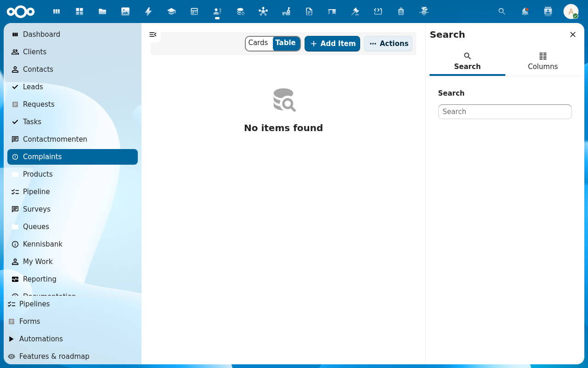588x368 pixels.
Task: Open the factory-shaped app icon
Action: click(286, 11)
